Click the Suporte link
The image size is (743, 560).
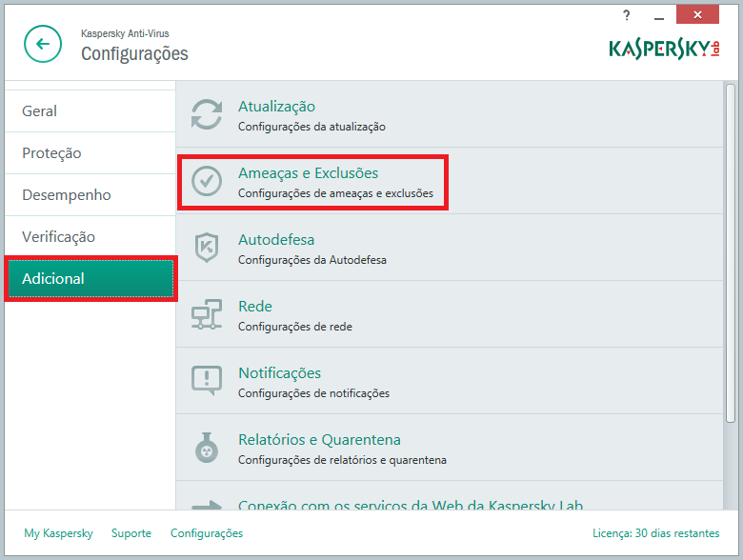pyautogui.click(x=131, y=533)
